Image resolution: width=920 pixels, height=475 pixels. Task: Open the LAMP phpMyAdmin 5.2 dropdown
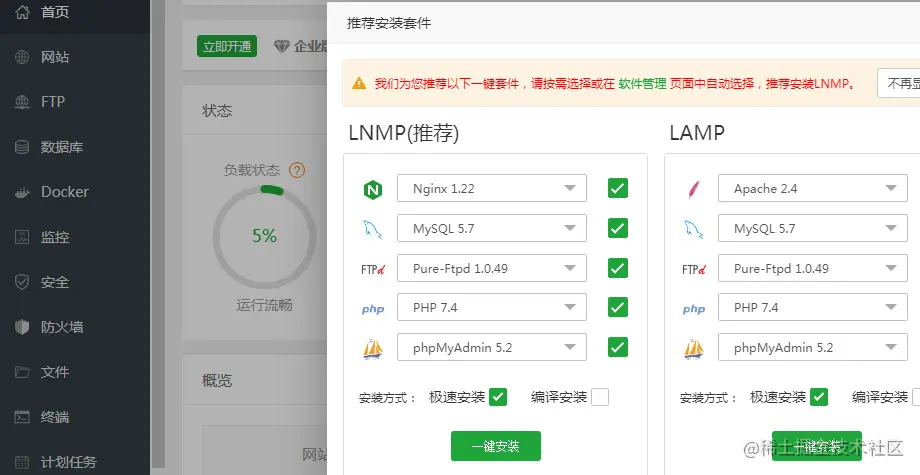813,347
